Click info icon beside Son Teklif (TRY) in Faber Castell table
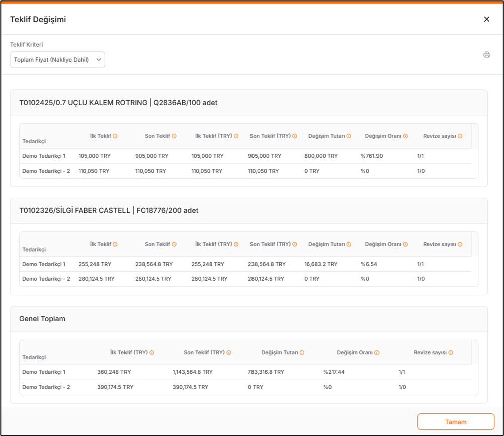 click(295, 244)
